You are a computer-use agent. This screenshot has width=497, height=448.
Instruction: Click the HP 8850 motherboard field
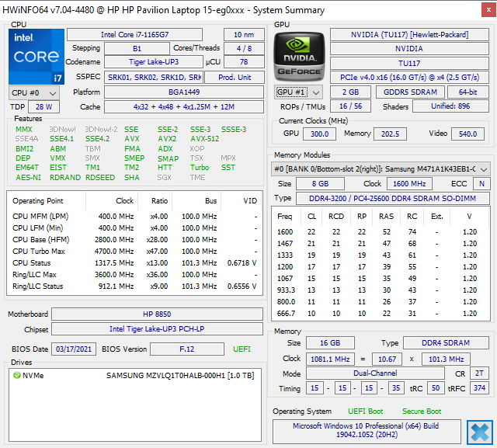(157, 314)
